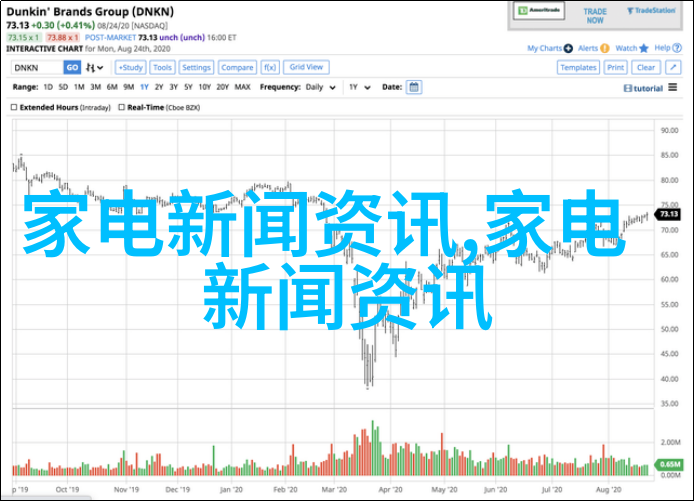This screenshot has width=695, height=502.
Task: Click the 0.65M volume marker
Action: point(669,464)
